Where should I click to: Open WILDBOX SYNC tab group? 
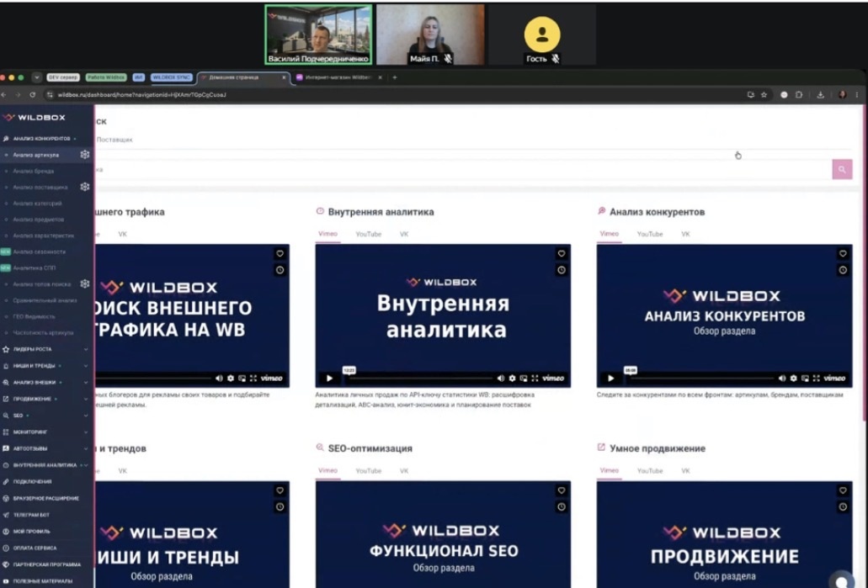click(171, 77)
